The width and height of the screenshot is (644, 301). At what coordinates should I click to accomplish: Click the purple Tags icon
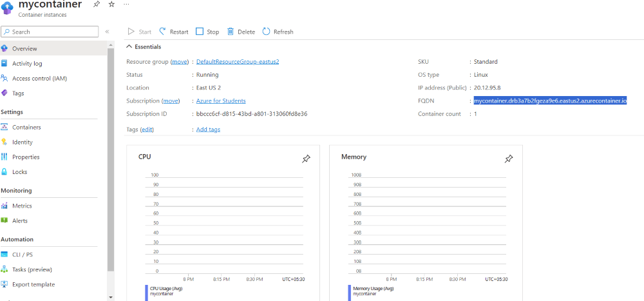(x=4, y=93)
